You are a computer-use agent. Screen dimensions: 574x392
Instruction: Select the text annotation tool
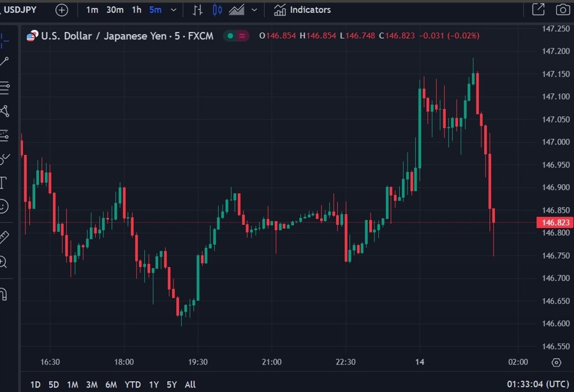3,183
